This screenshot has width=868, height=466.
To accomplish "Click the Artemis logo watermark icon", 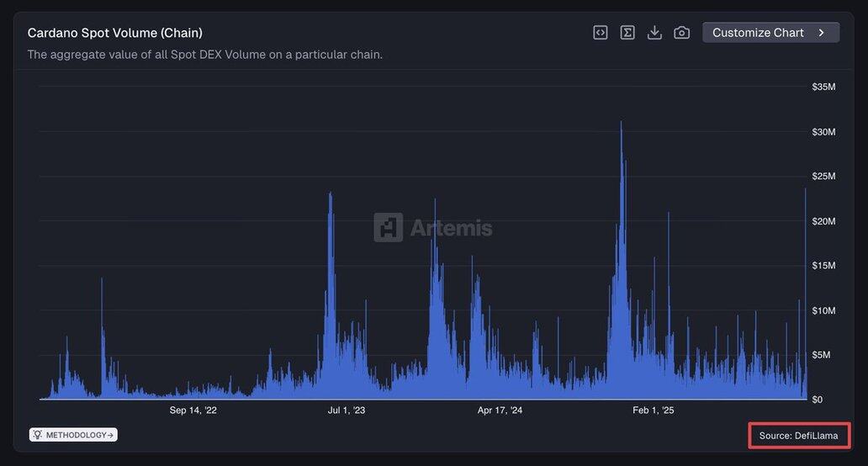I will (388, 227).
